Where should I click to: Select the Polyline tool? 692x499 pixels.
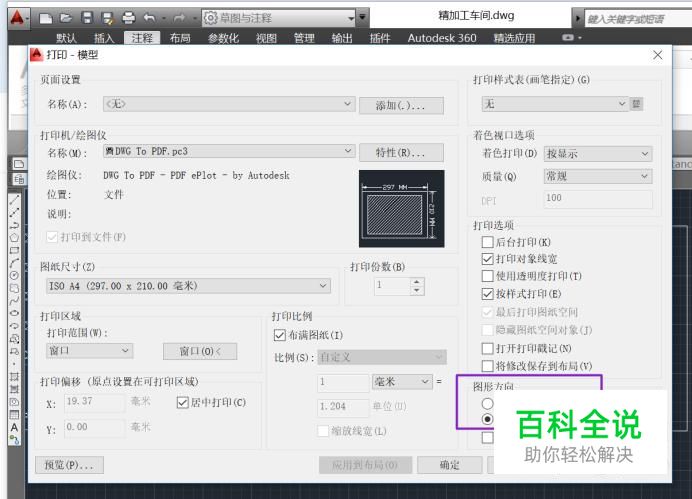[x=15, y=225]
